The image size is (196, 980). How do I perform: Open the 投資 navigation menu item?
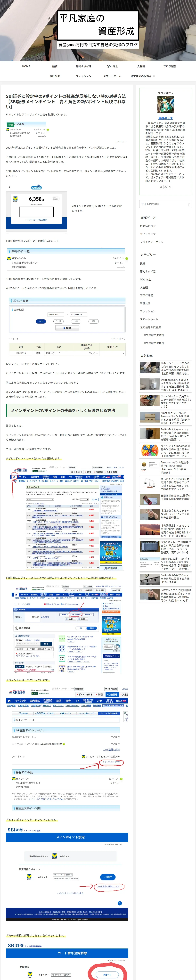[x=55, y=66]
